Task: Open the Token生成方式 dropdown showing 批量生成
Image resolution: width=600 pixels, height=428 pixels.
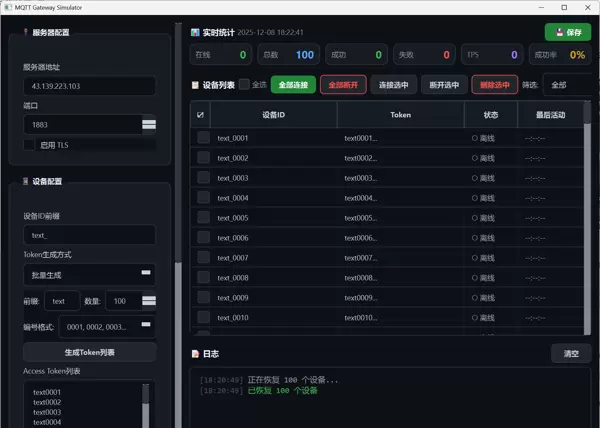Action: coord(89,274)
